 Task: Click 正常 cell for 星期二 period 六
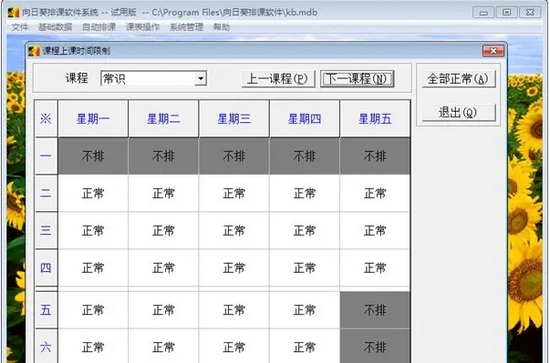tap(163, 347)
